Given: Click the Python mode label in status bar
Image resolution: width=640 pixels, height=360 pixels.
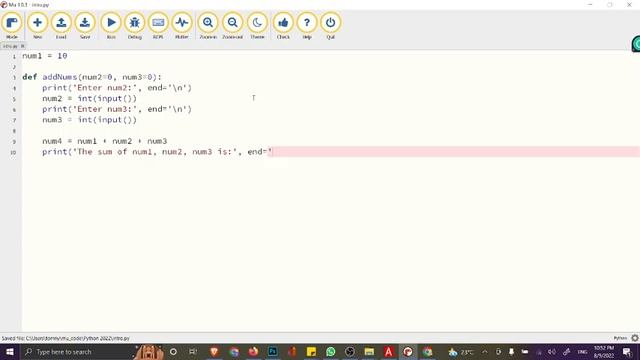Looking at the screenshot, I should (620, 338).
